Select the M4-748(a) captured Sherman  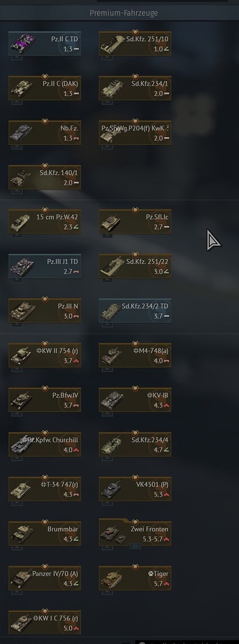click(x=135, y=355)
